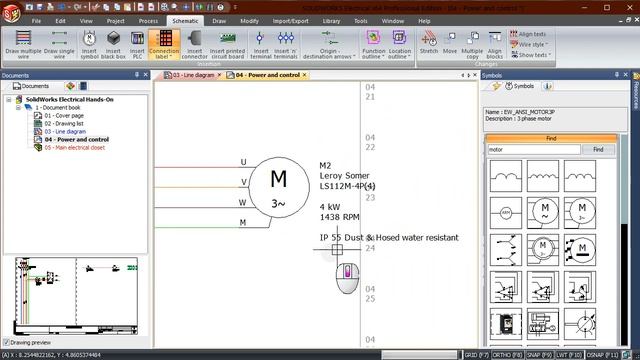Click Align texts in ribbon
Viewport: 640px width, 360px height.
click(x=528, y=34)
